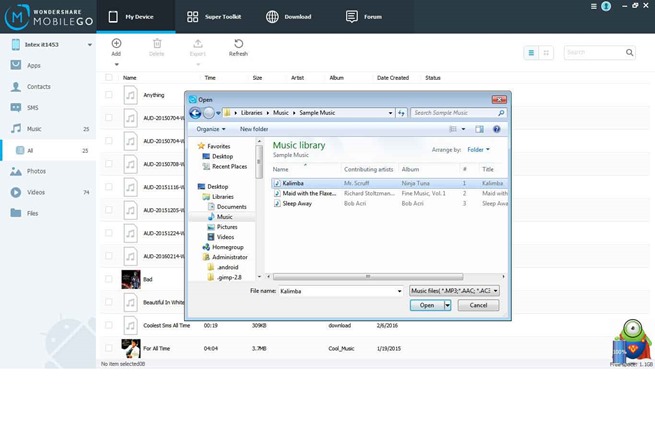Screen dimensions: 655x432
Task: Click Back arrow in Open dialog
Action: click(x=195, y=113)
